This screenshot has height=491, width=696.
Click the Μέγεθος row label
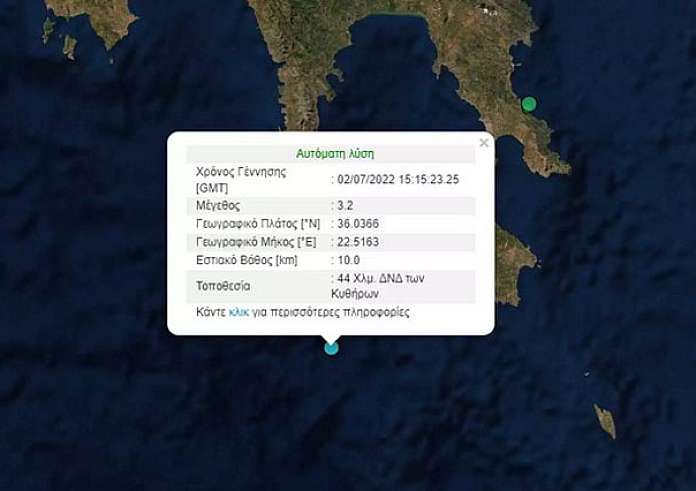(218, 206)
